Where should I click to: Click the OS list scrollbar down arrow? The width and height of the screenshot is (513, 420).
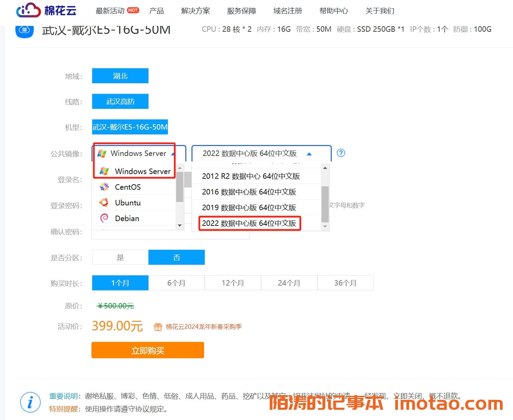(180, 226)
